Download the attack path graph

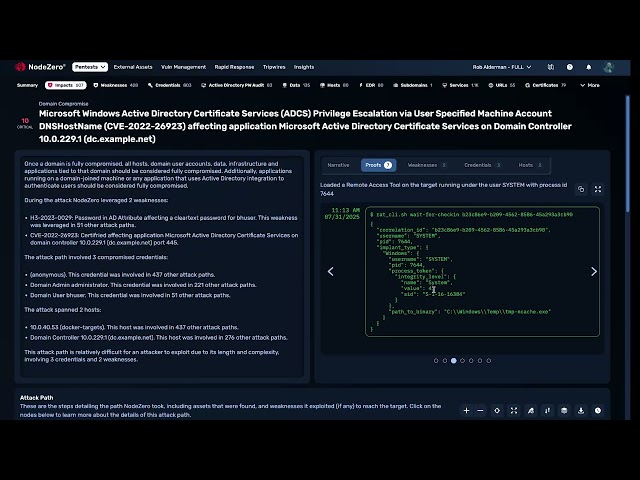click(581, 411)
